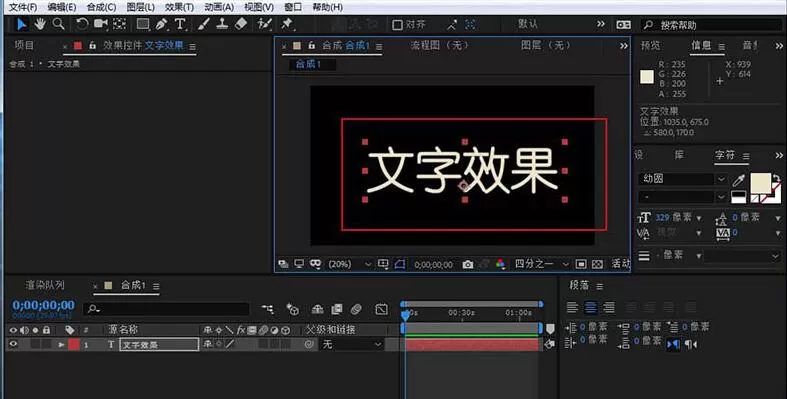Select the Puppet Pin tool
The width and height of the screenshot is (787, 399).
tap(287, 24)
